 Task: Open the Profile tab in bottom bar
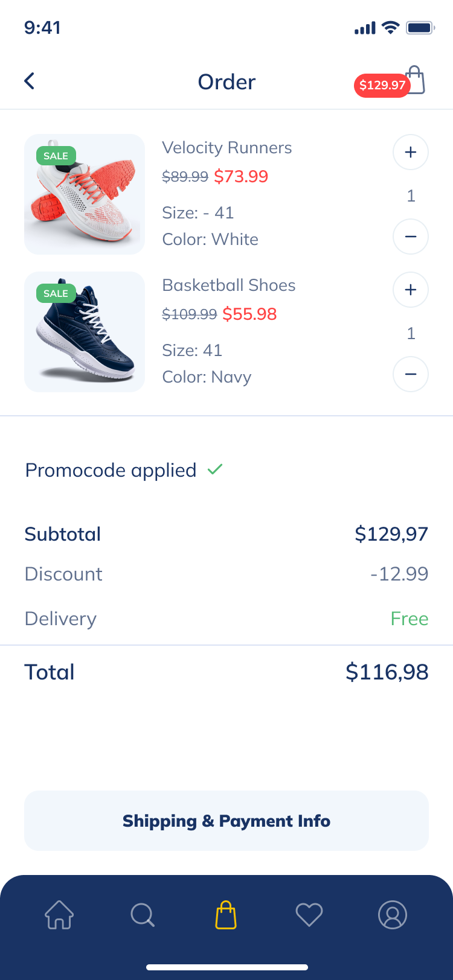(393, 915)
